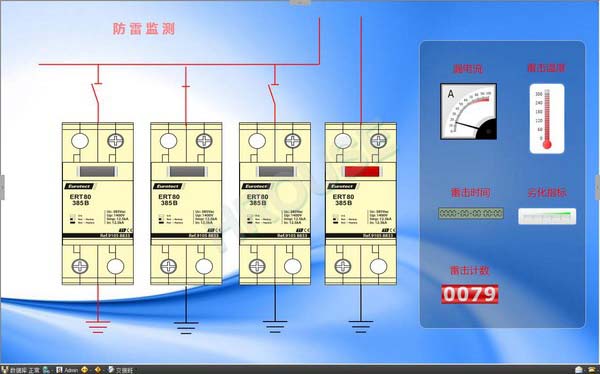Click the top-right screw terminal of second arrester
600x374 pixels.
pyautogui.click(x=204, y=141)
